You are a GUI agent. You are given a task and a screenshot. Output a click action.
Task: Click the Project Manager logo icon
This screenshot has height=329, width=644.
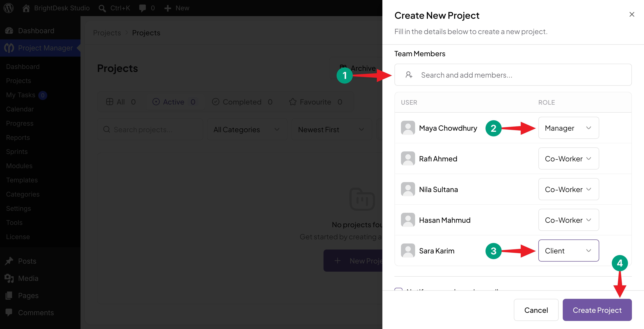coord(9,48)
